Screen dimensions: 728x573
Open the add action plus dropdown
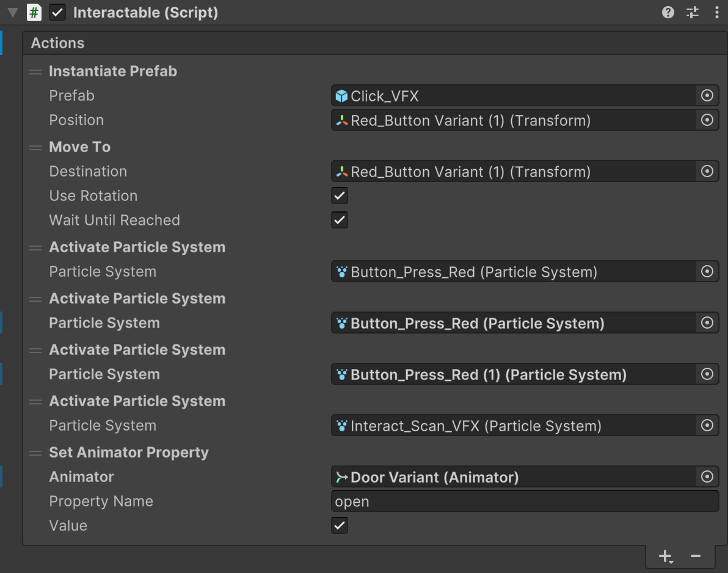pyautogui.click(x=665, y=557)
